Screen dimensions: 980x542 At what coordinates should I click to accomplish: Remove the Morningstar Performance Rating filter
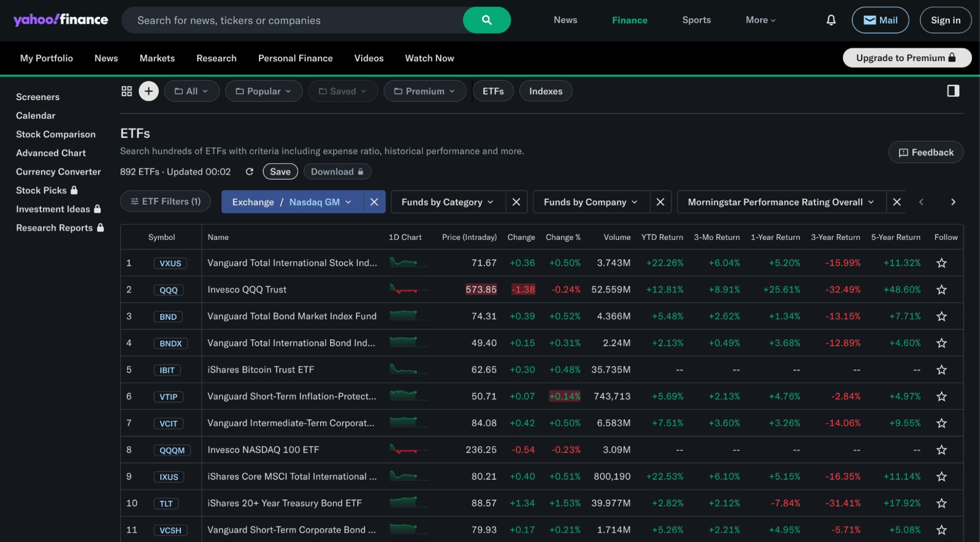click(897, 202)
